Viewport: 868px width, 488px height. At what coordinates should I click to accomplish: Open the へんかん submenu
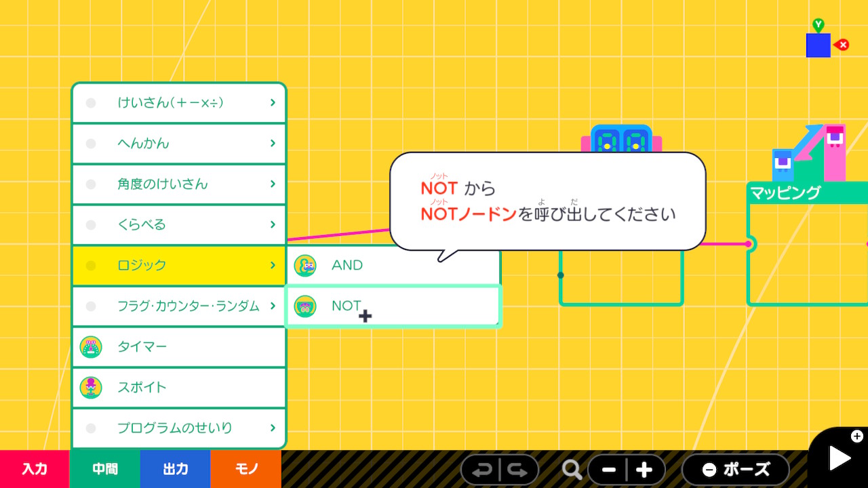click(179, 144)
